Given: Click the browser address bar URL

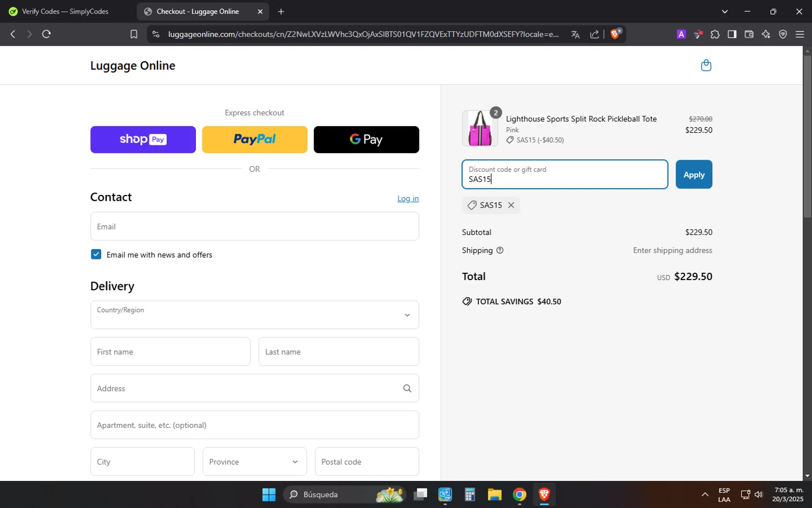Looking at the screenshot, I should point(363,34).
